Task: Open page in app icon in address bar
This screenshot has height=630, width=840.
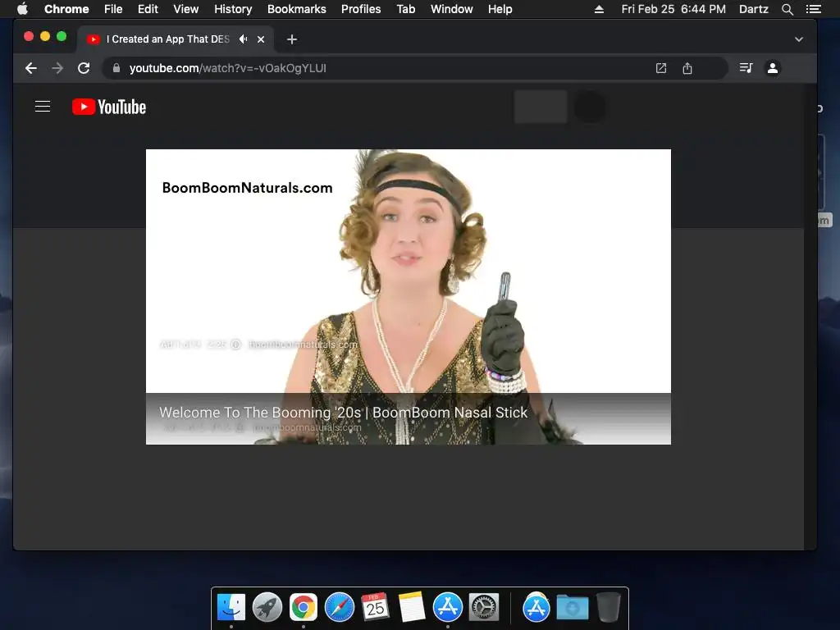Action: point(661,68)
